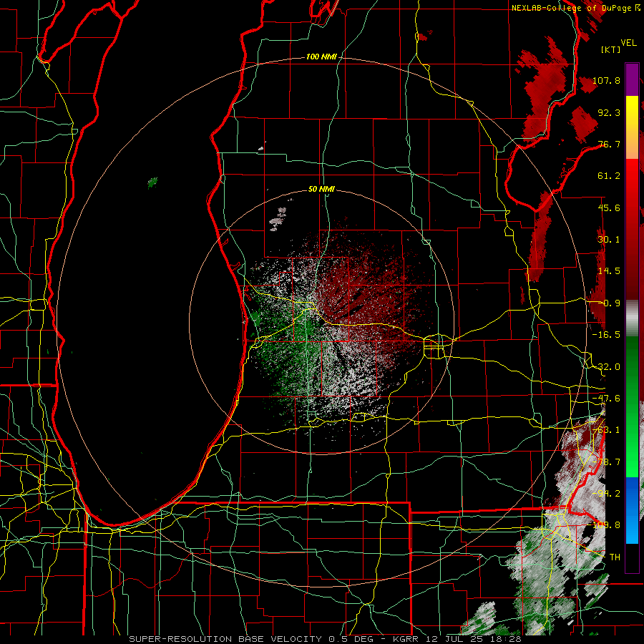644x644 pixels.
Task: Click the -0.9 legend value
Action: 609,303
